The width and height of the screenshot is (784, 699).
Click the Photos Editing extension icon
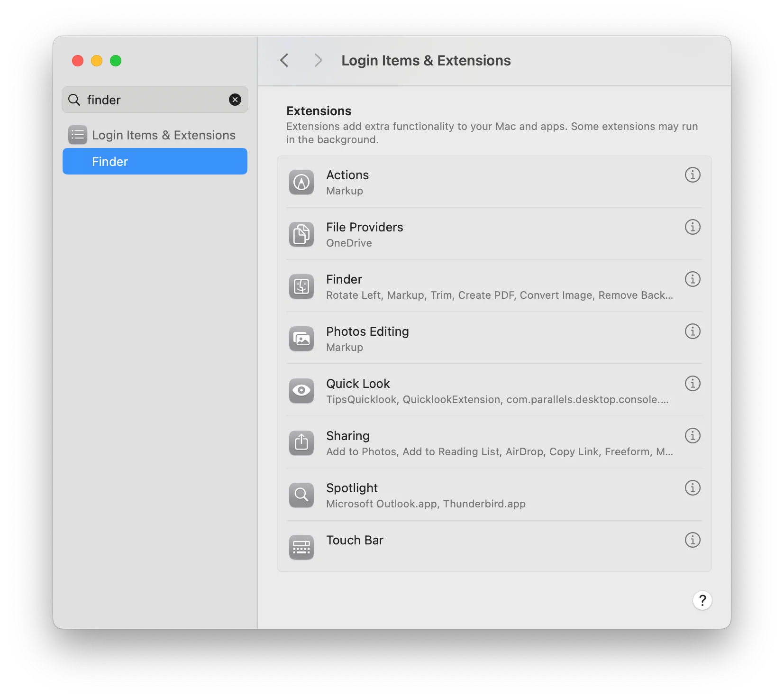301,339
